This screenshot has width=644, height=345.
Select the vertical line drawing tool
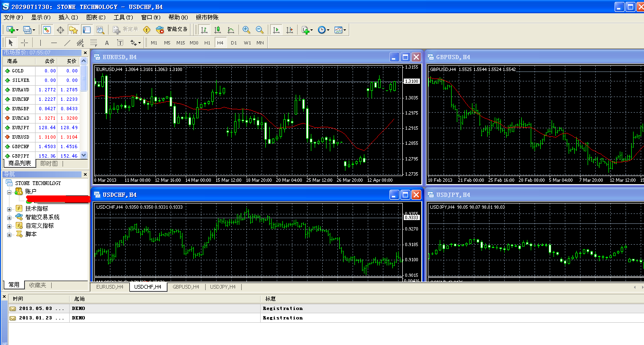[x=40, y=43]
